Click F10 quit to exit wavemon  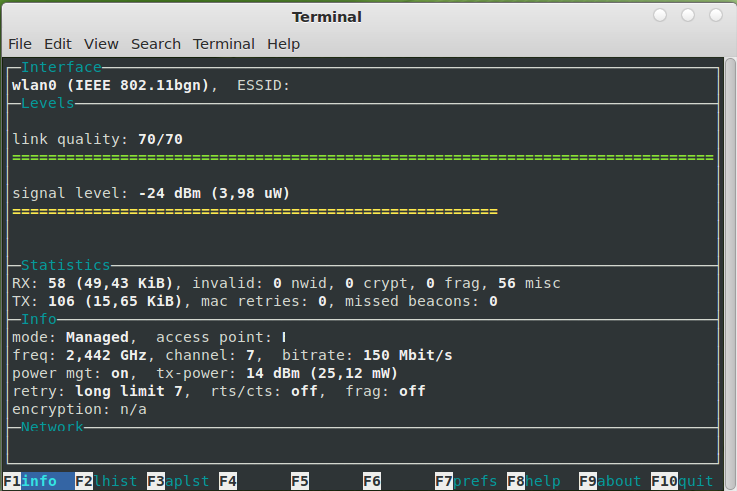[682, 481]
